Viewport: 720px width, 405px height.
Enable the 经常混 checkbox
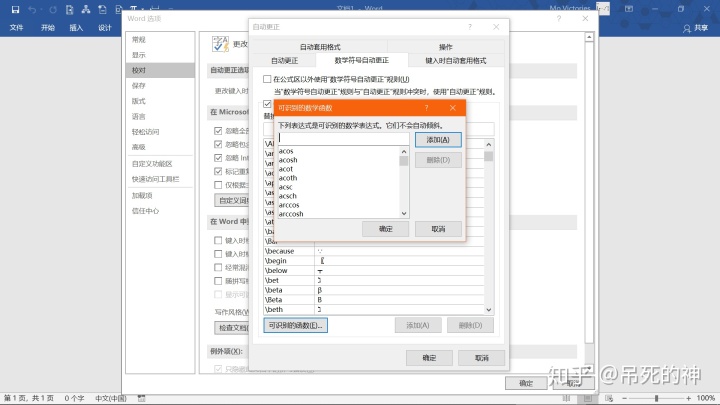click(x=218, y=267)
